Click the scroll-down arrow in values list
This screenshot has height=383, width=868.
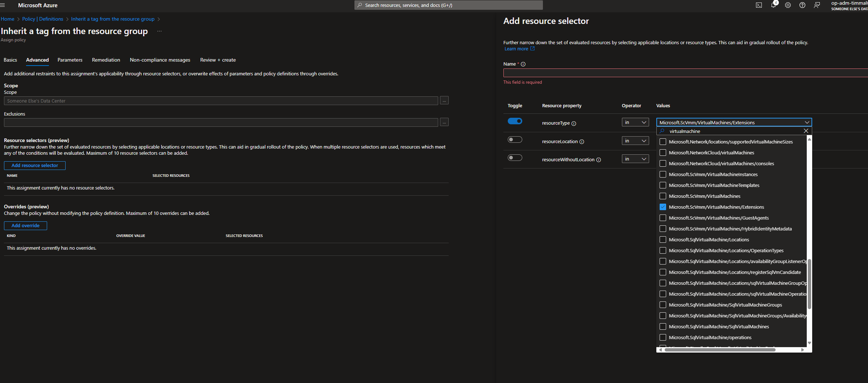click(809, 343)
